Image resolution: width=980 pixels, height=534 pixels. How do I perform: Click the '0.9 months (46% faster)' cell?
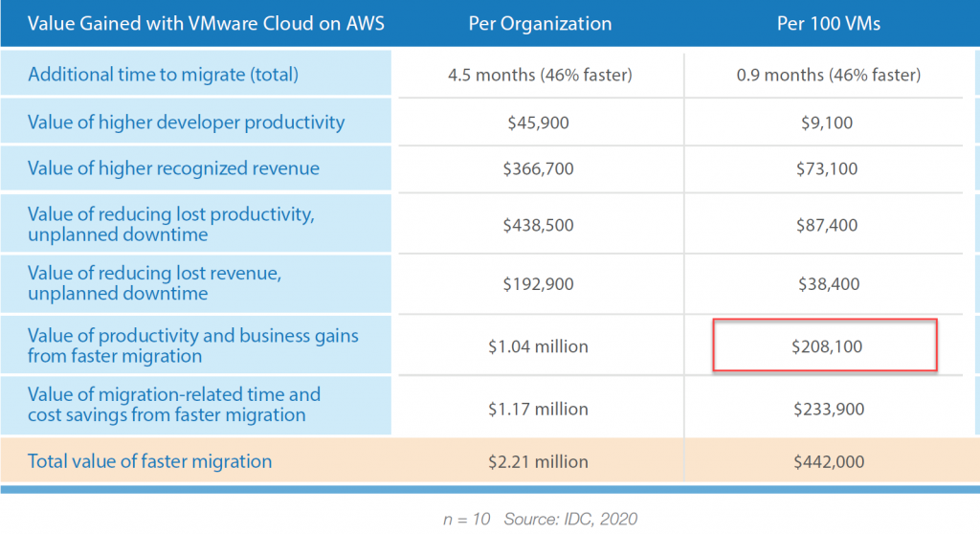tap(828, 75)
